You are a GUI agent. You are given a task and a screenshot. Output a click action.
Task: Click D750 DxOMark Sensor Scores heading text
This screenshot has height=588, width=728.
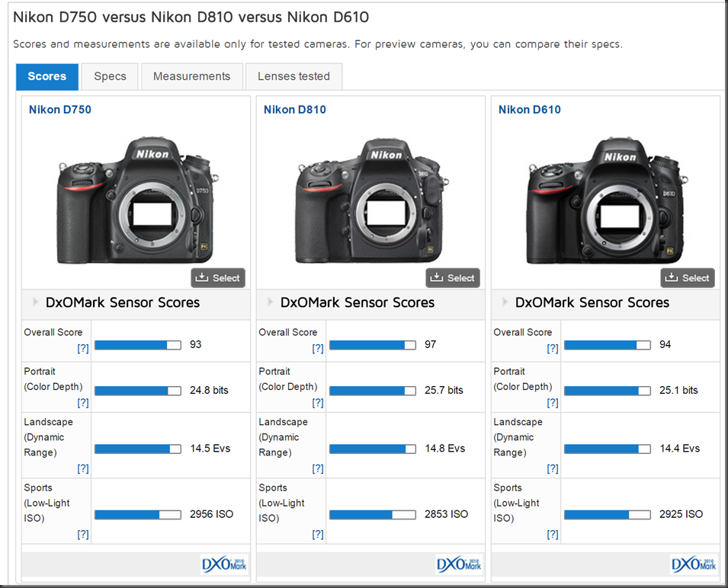coord(123,302)
